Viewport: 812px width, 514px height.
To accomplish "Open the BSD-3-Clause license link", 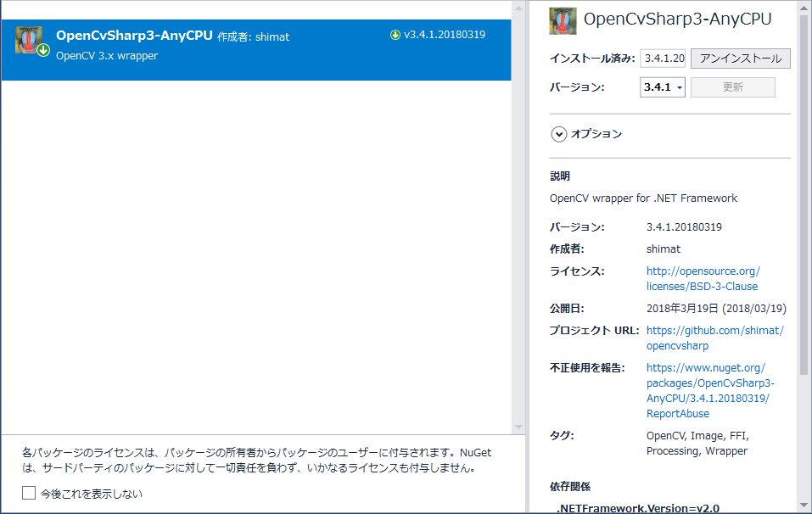I will click(703, 278).
